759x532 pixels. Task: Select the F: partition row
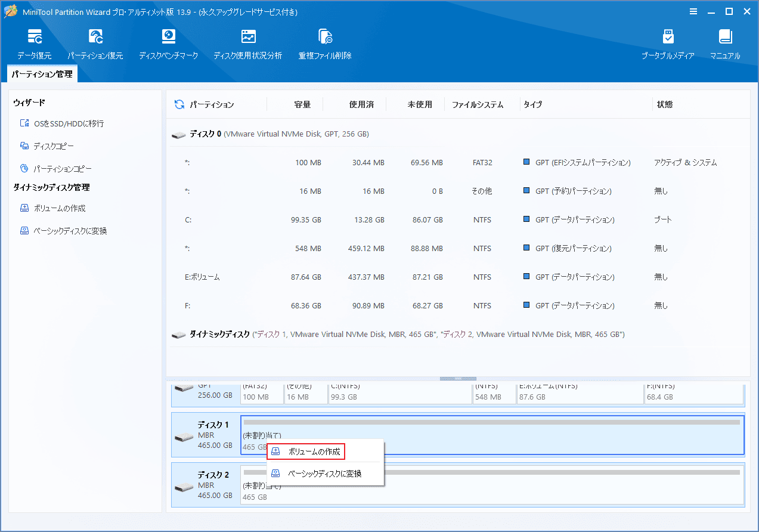(458, 305)
